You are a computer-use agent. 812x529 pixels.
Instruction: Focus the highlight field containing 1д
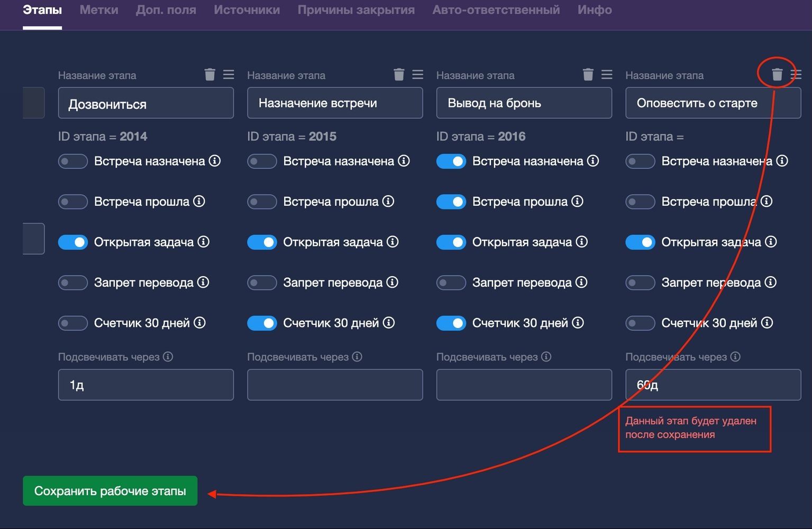tap(146, 385)
